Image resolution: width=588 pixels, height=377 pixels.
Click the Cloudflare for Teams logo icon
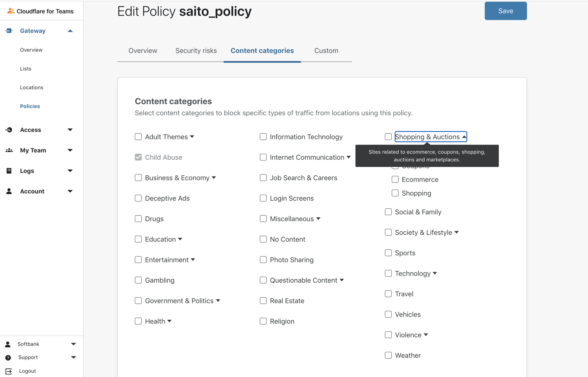11,11
